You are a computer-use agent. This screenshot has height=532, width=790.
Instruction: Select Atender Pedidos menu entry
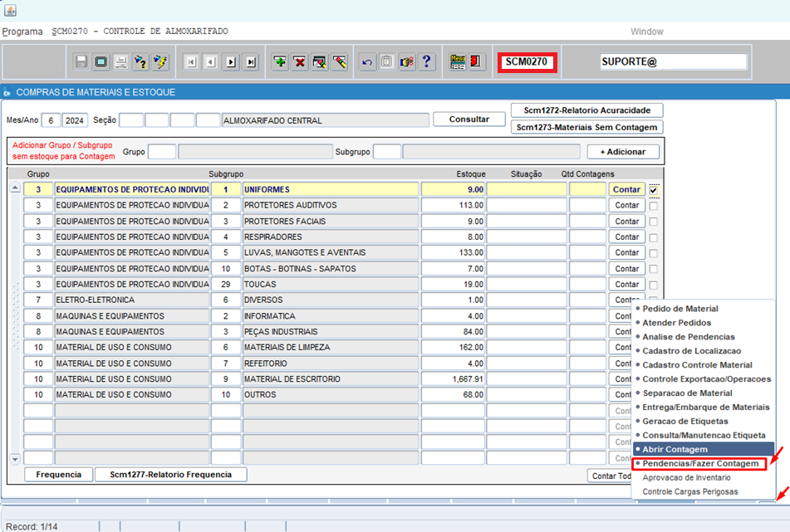[677, 323]
